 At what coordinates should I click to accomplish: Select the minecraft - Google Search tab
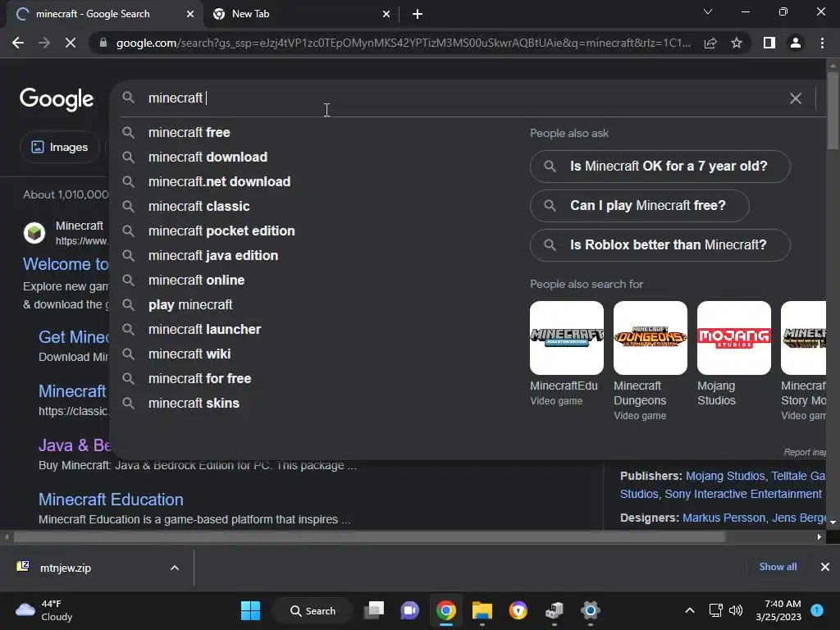pyautogui.click(x=104, y=15)
